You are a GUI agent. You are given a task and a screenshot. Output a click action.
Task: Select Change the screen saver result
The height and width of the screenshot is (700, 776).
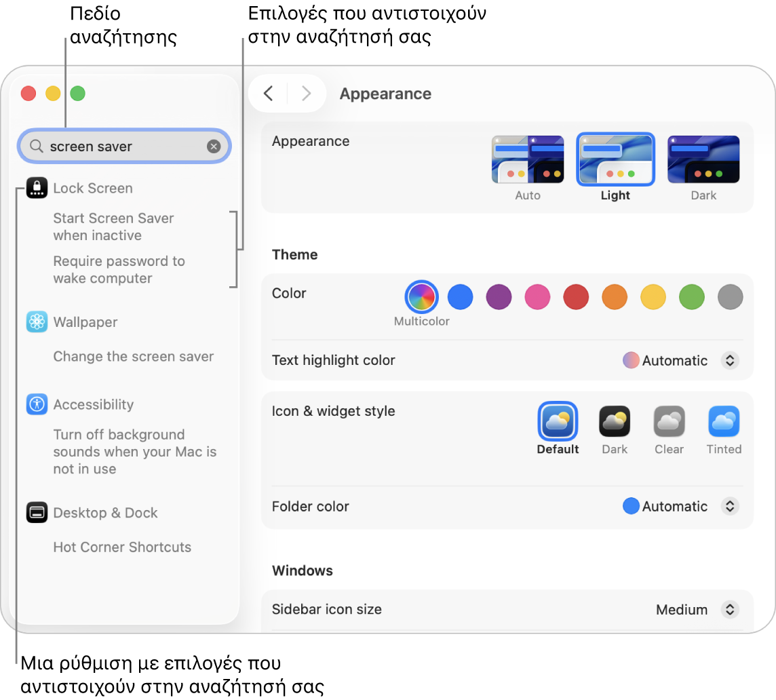coord(134,356)
